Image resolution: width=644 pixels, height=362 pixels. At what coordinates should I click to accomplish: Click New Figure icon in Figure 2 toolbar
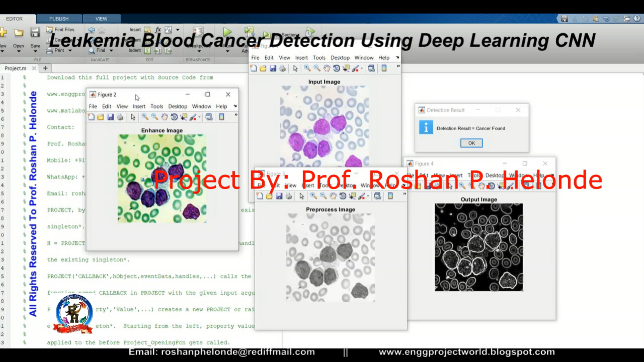coord(91,117)
